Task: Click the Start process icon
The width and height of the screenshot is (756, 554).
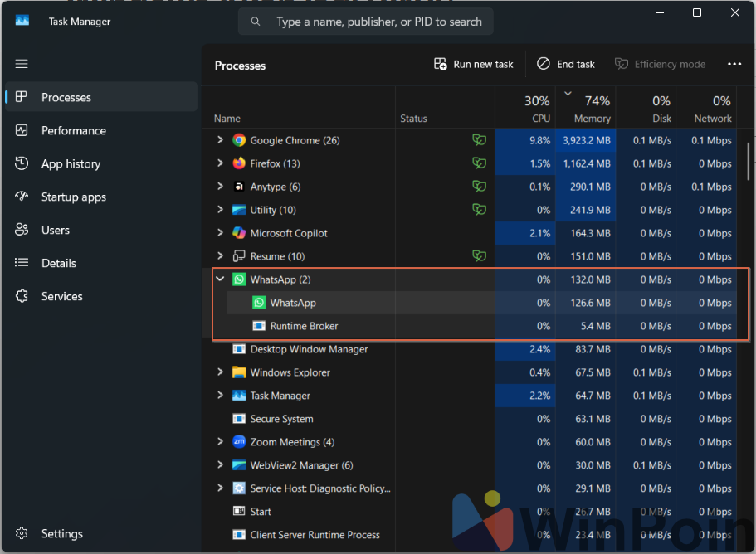Action: [x=239, y=511]
